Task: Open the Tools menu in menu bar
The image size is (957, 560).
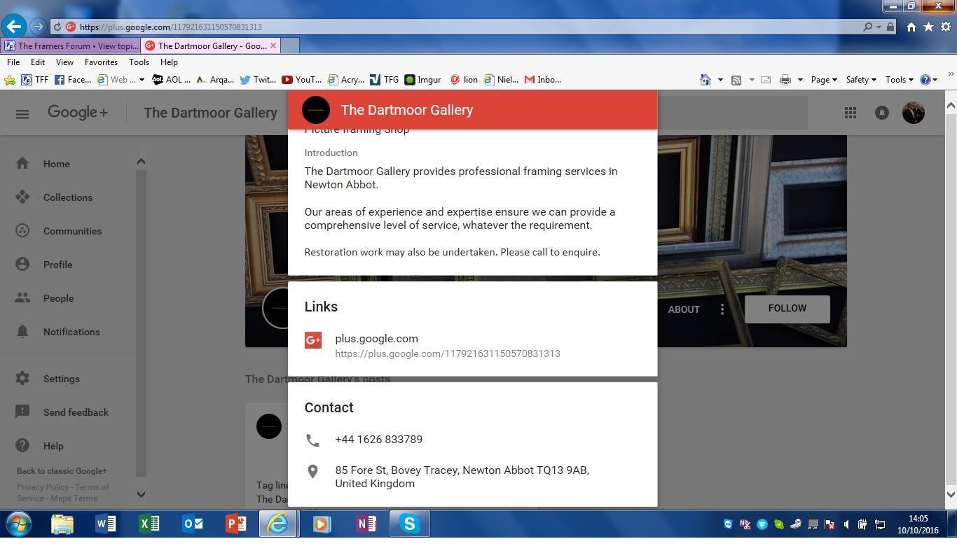Action: coord(139,62)
